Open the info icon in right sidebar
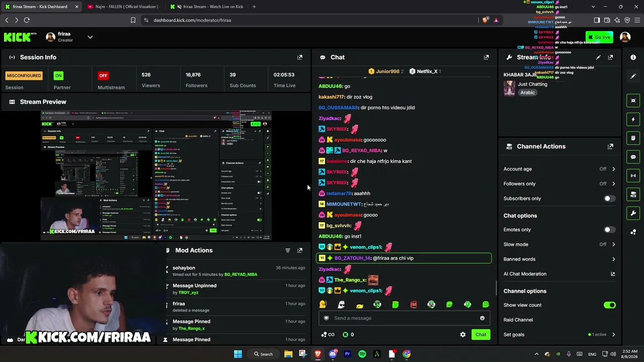The image size is (644, 362). (x=633, y=57)
